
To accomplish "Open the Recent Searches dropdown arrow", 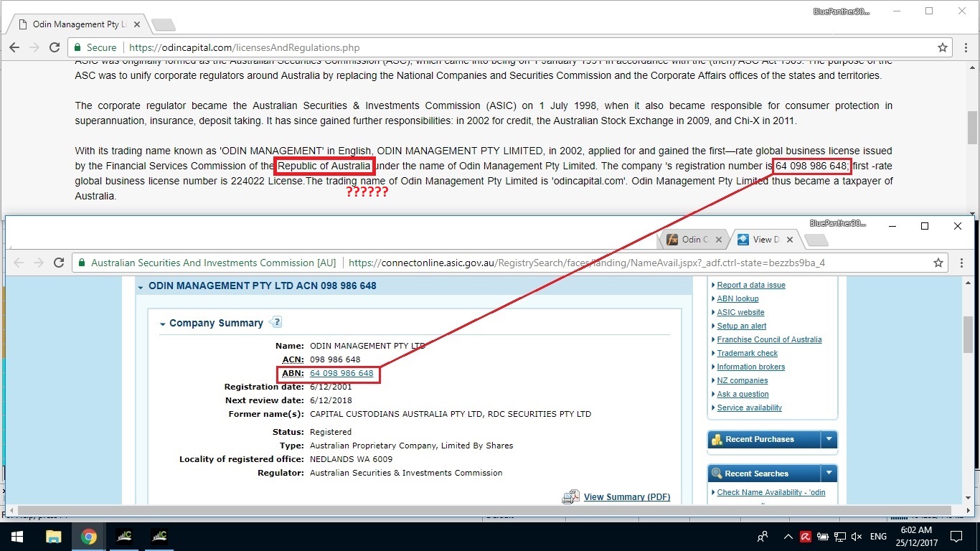I will (x=829, y=474).
